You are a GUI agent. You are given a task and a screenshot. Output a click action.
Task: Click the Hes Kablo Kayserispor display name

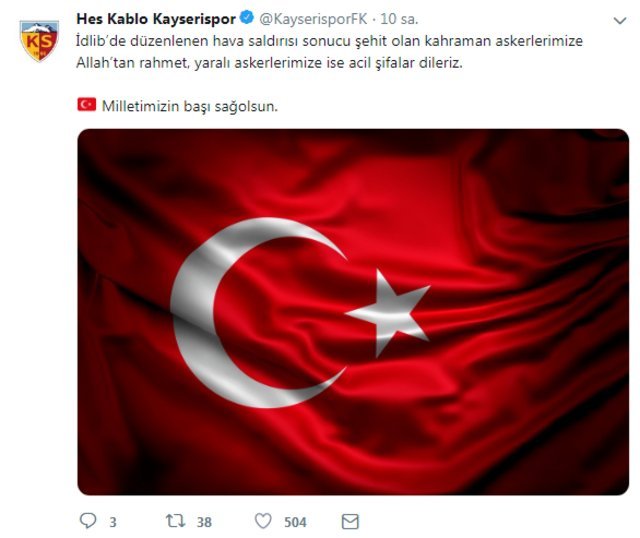coord(156,19)
